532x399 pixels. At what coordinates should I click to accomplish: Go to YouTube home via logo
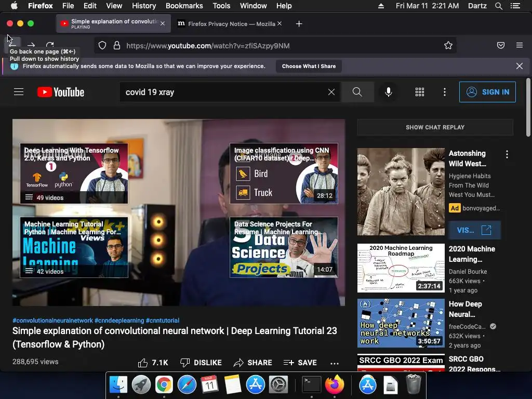pyautogui.click(x=61, y=92)
